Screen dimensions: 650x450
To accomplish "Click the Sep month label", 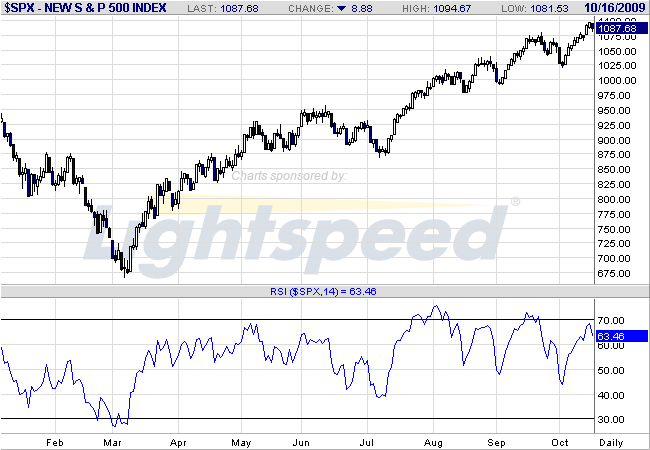I will coord(496,443).
